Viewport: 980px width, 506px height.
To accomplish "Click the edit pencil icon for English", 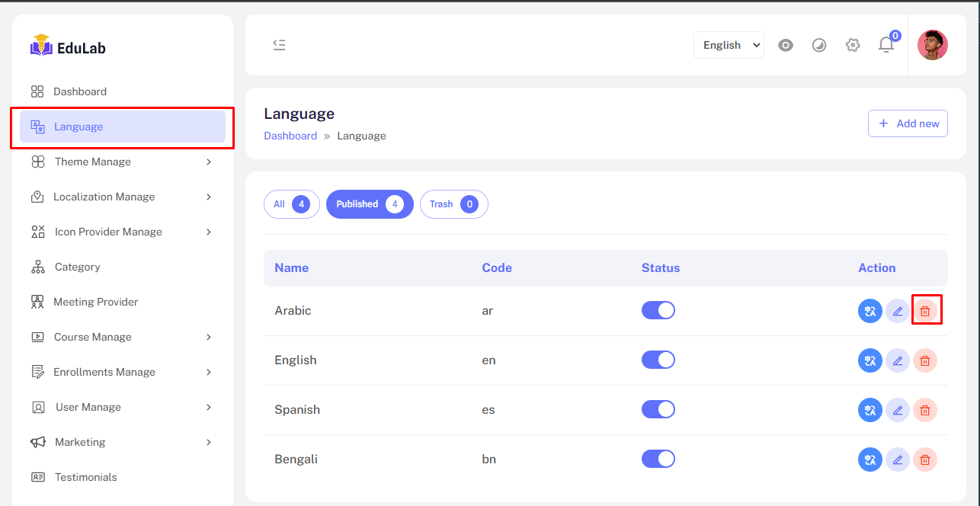I will tap(898, 360).
